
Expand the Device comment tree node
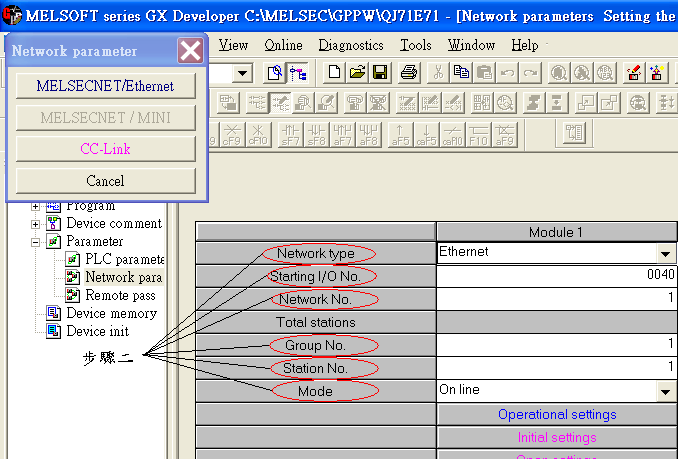coord(35,224)
